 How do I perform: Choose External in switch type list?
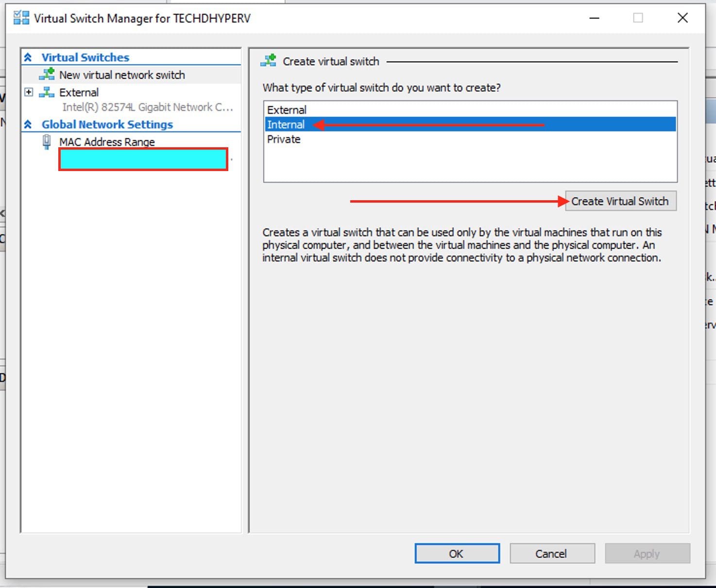[x=287, y=110]
